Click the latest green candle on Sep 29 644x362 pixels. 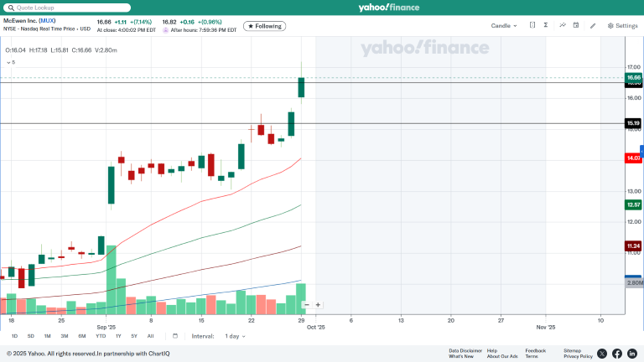click(x=301, y=87)
